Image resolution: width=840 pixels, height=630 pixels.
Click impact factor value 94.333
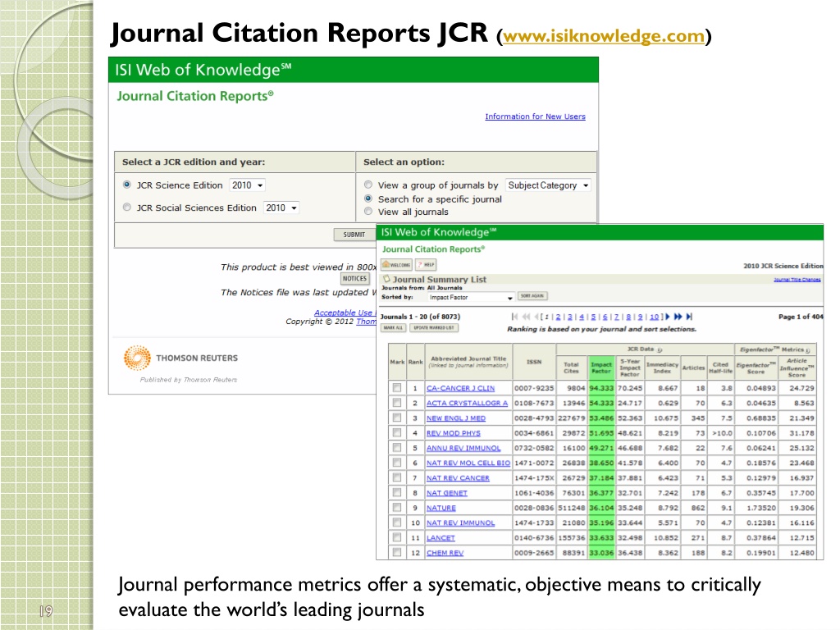(x=601, y=388)
